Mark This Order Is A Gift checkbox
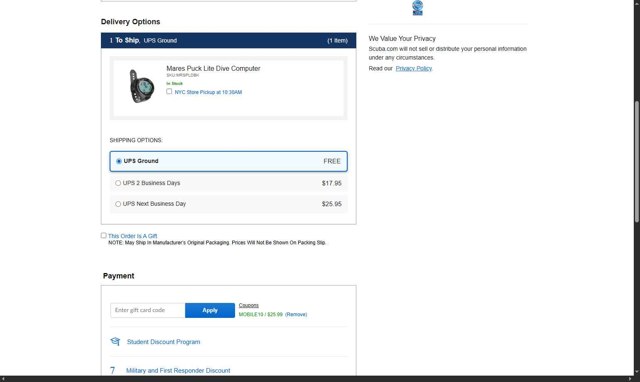The height and width of the screenshot is (382, 640). click(x=104, y=235)
